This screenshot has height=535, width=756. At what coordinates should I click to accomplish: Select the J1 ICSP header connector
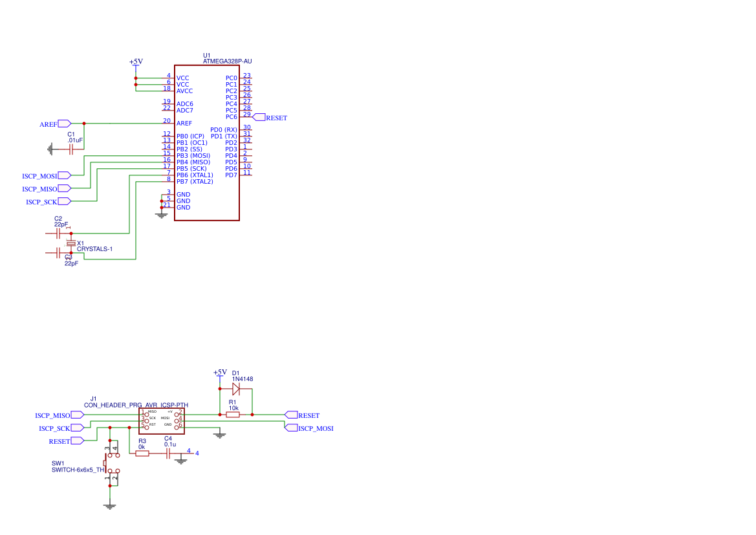coord(161,418)
